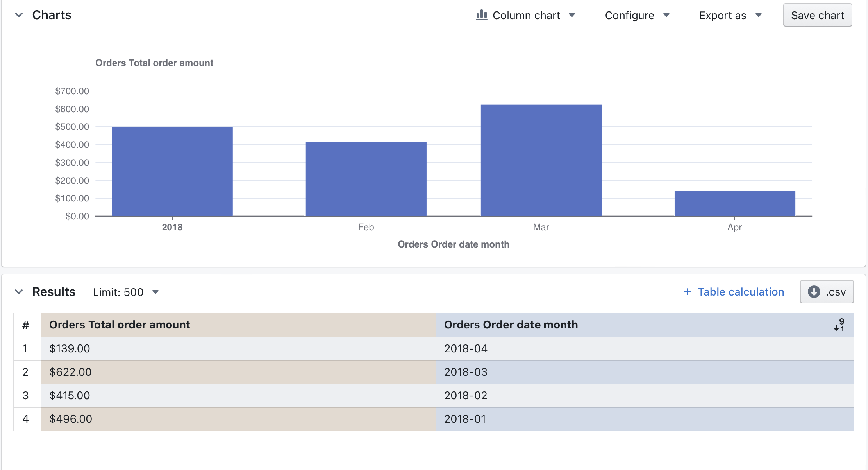Screen dimensions: 868x470
Task: Click the 2018 January bar in the chart
Action: pos(172,171)
